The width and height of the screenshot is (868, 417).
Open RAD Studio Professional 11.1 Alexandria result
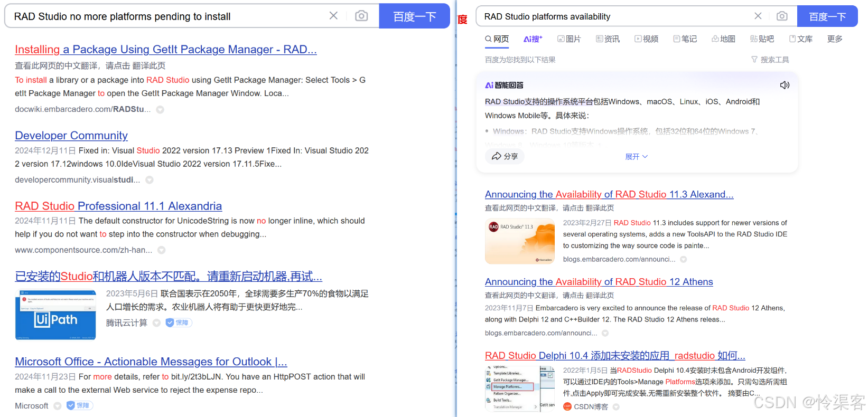[x=118, y=206]
